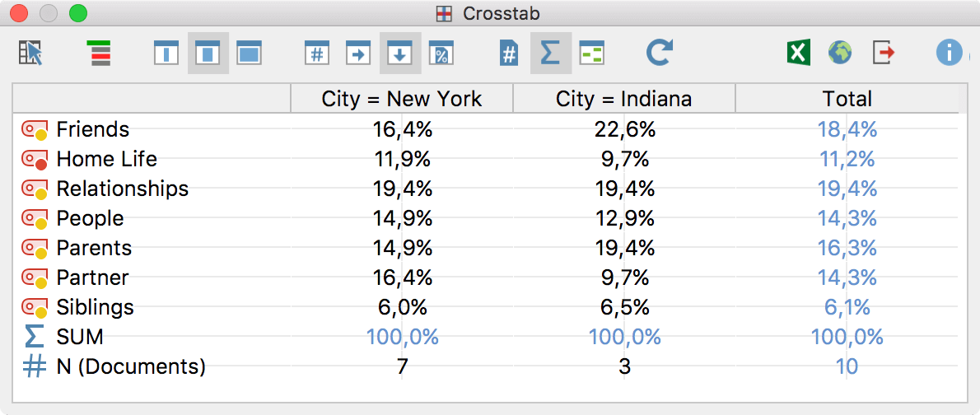Select the N (Documents) row label
This screenshot has width=980, height=415.
pos(131,367)
